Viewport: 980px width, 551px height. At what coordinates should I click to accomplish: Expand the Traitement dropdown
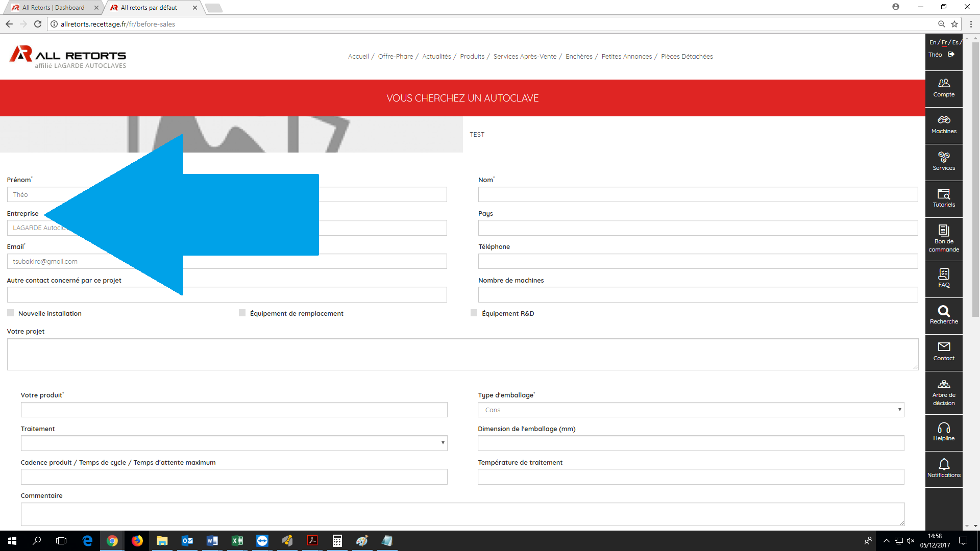(x=234, y=443)
